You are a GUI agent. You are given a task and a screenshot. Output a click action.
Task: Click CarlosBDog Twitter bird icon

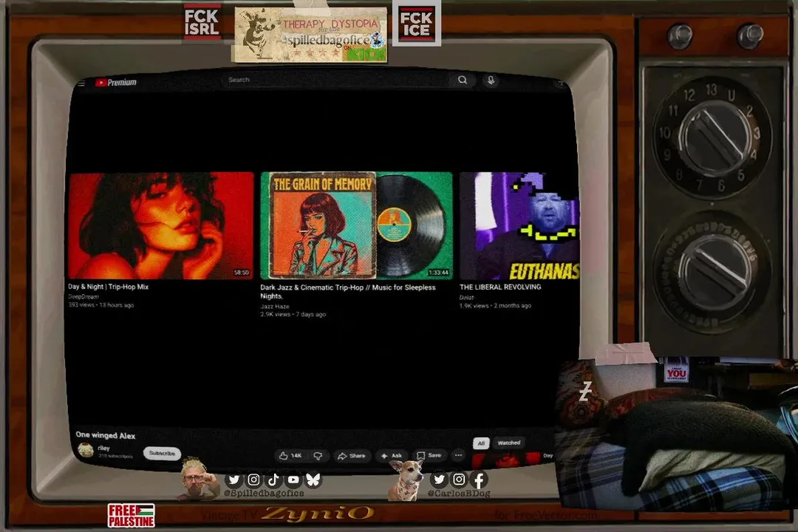click(439, 479)
